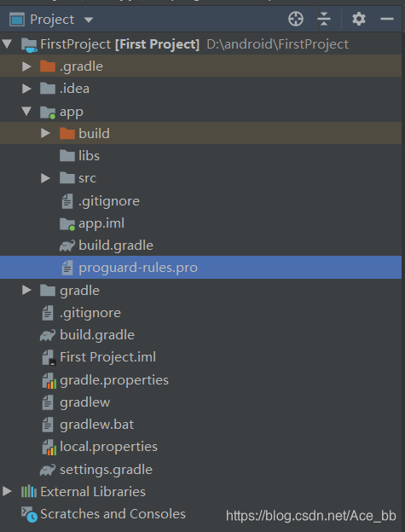Click the gradle.properties chart icon

tap(49, 381)
